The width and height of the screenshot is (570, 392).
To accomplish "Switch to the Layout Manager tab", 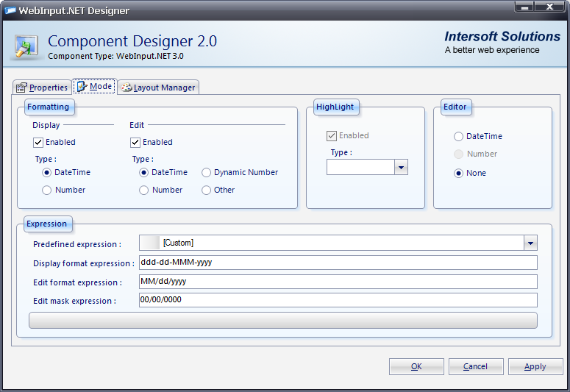I will [x=158, y=88].
